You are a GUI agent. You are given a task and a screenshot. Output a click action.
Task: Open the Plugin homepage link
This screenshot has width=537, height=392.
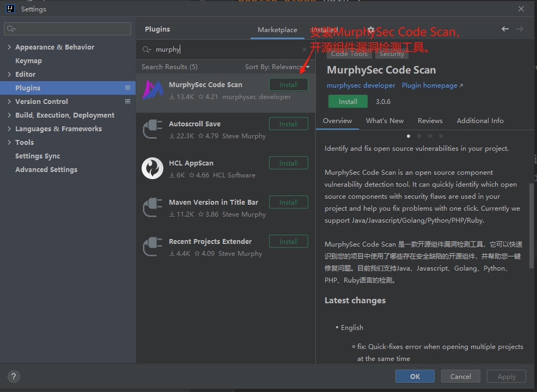click(x=432, y=85)
